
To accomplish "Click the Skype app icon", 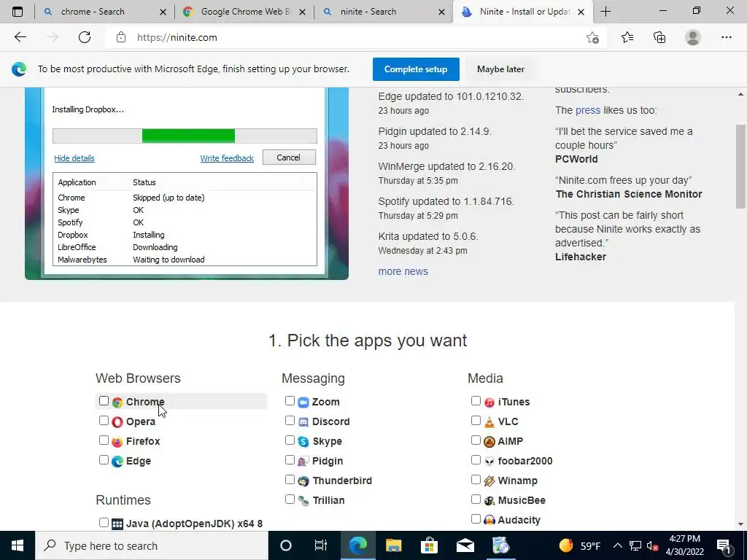I will click(x=303, y=442).
